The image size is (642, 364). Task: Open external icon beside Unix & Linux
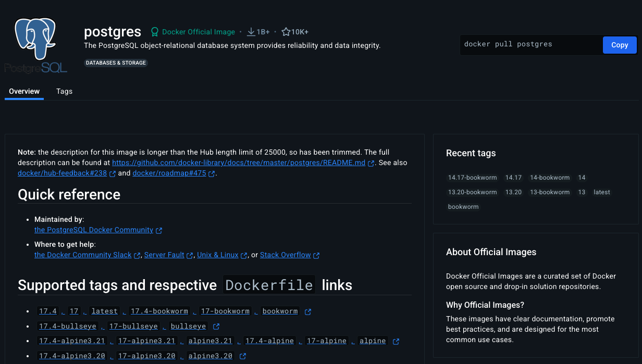(x=244, y=255)
